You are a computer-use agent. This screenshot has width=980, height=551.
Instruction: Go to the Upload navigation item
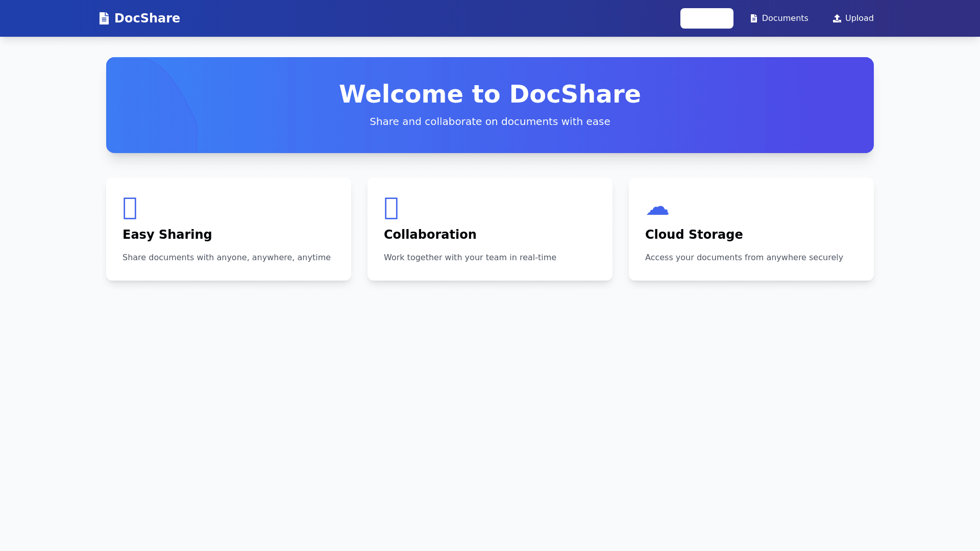pos(859,18)
